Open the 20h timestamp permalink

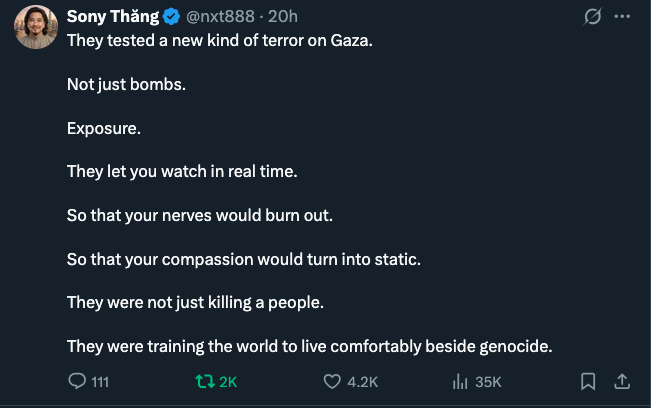(283, 17)
